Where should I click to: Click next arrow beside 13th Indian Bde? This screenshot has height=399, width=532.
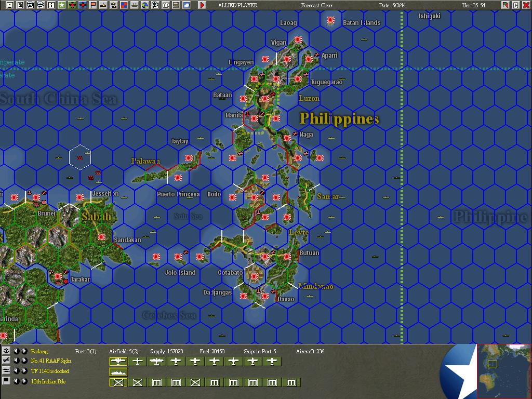click(x=24, y=381)
